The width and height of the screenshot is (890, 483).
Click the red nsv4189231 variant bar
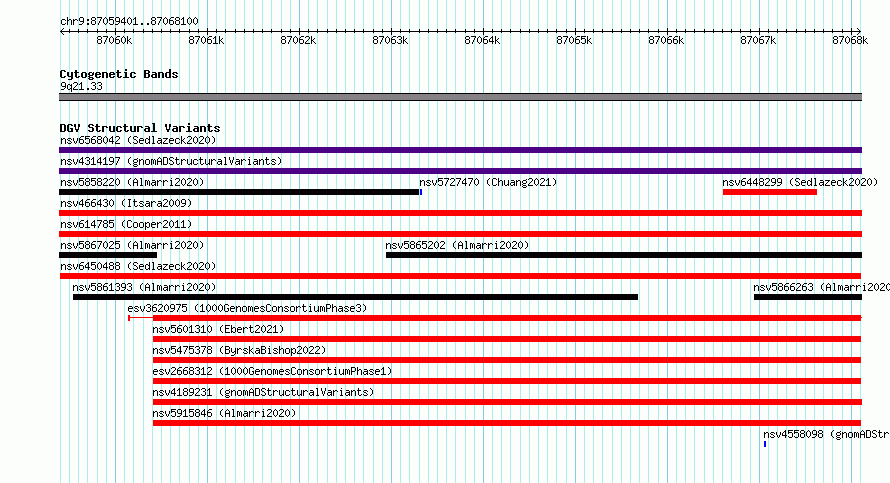(x=507, y=402)
